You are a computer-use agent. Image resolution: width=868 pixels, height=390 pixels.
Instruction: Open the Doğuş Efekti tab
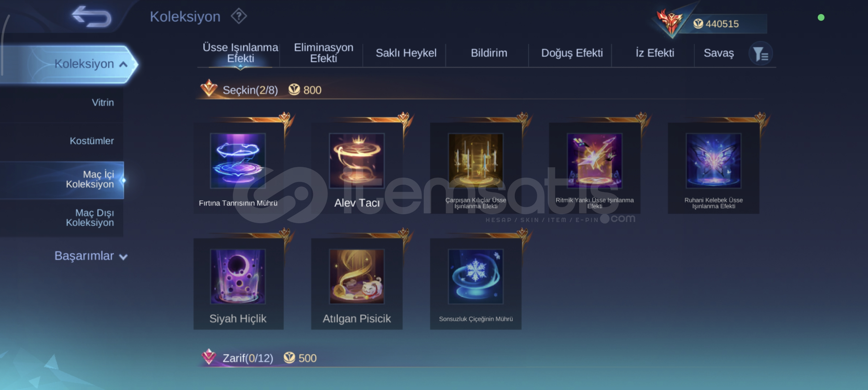572,53
